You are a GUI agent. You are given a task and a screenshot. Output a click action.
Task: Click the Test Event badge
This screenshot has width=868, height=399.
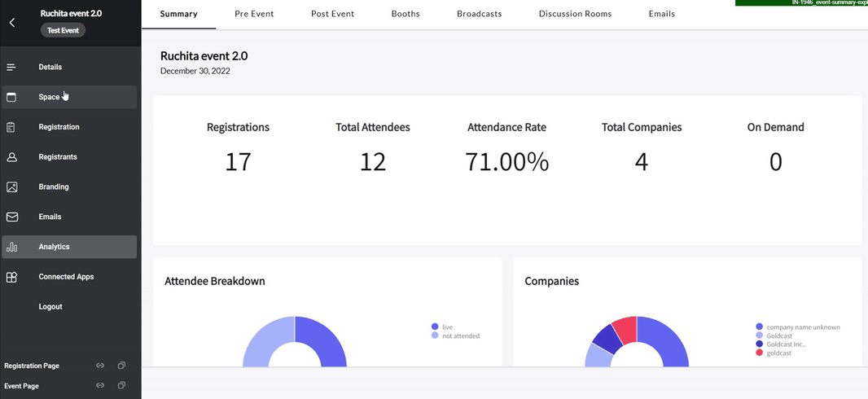click(x=64, y=30)
